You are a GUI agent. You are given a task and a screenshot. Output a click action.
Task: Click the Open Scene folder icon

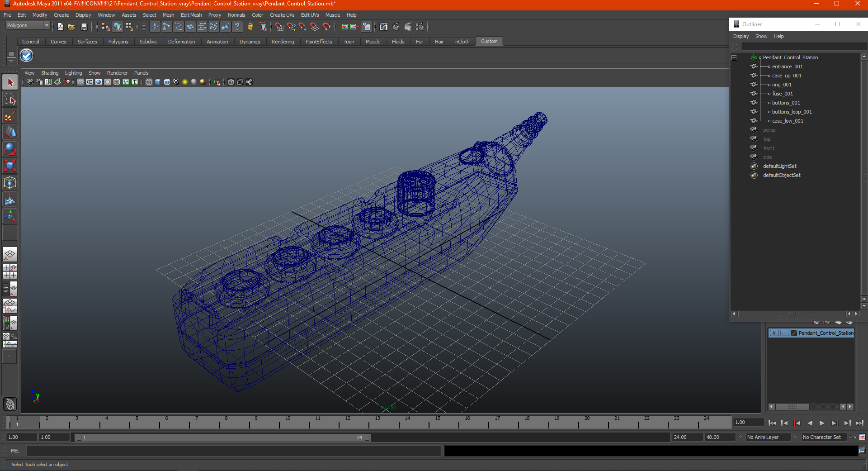[x=71, y=27]
